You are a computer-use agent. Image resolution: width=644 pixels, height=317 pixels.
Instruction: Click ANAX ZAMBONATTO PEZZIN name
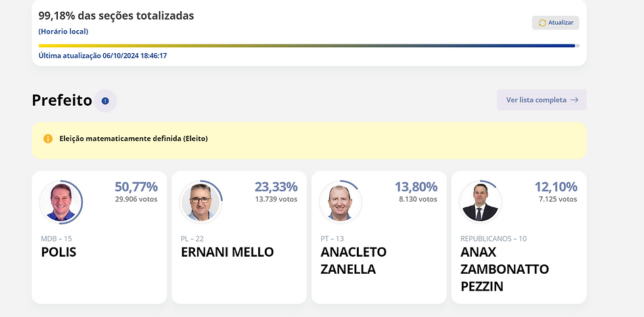505,269
